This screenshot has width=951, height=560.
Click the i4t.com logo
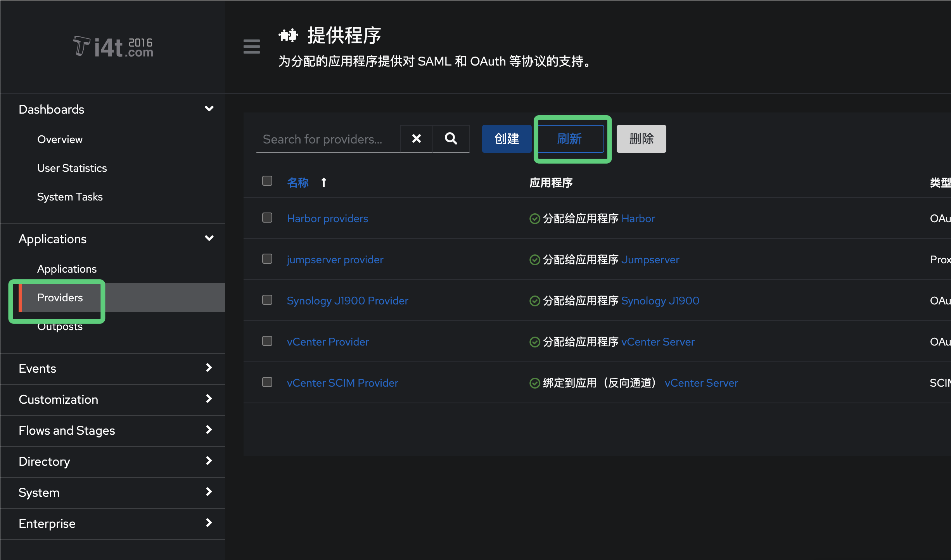pos(113,47)
